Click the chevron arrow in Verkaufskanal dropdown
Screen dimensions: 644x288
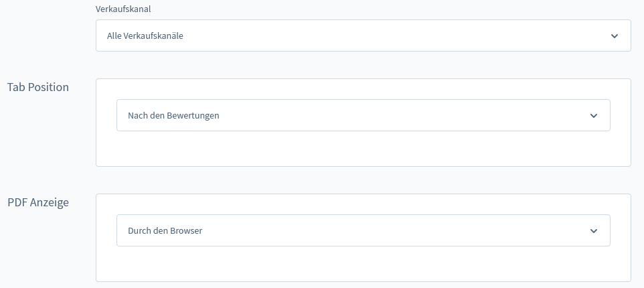tap(615, 35)
